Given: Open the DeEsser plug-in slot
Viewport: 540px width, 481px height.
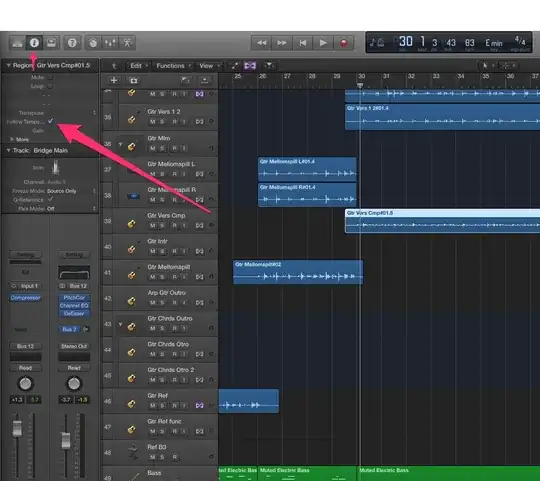Looking at the screenshot, I should (x=74, y=313).
